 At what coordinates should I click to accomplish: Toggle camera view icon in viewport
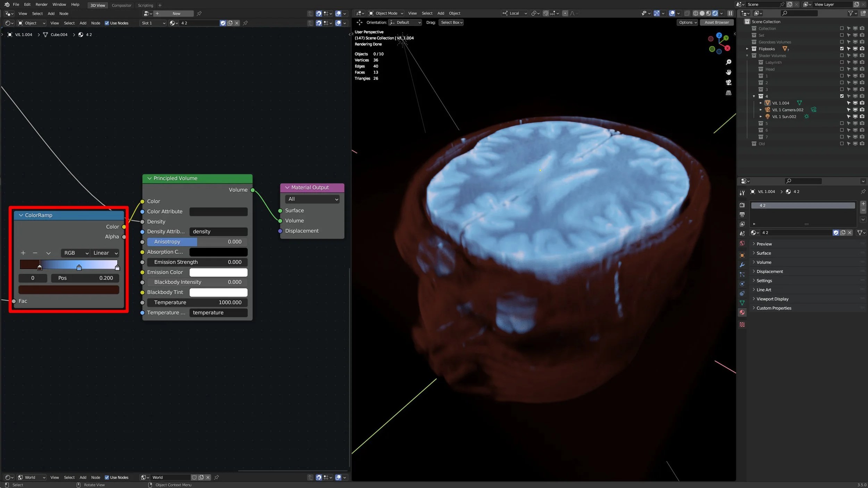(x=728, y=83)
